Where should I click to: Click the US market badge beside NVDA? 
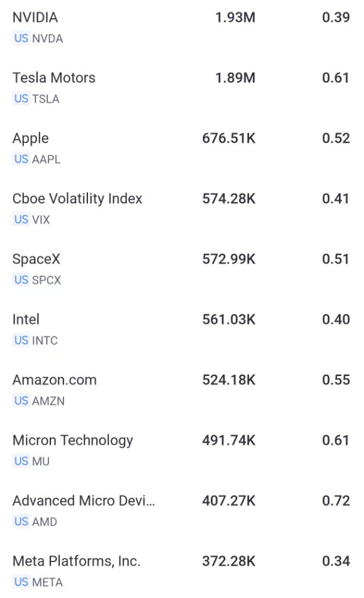coord(21,38)
